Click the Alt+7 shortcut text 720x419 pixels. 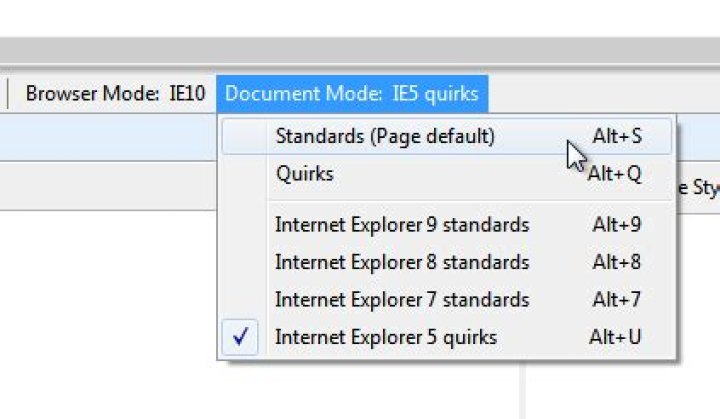[616, 299]
